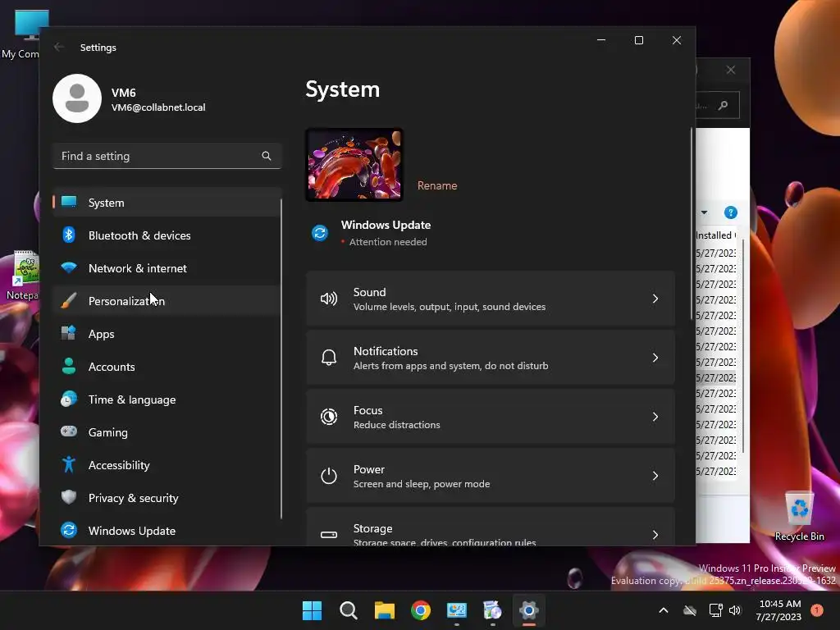Click the Power button icon
The image size is (840, 630).
pyautogui.click(x=328, y=476)
